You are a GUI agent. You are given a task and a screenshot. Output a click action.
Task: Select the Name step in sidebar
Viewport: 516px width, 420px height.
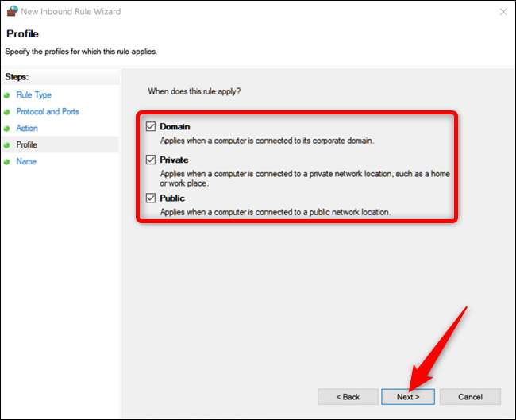pos(26,162)
